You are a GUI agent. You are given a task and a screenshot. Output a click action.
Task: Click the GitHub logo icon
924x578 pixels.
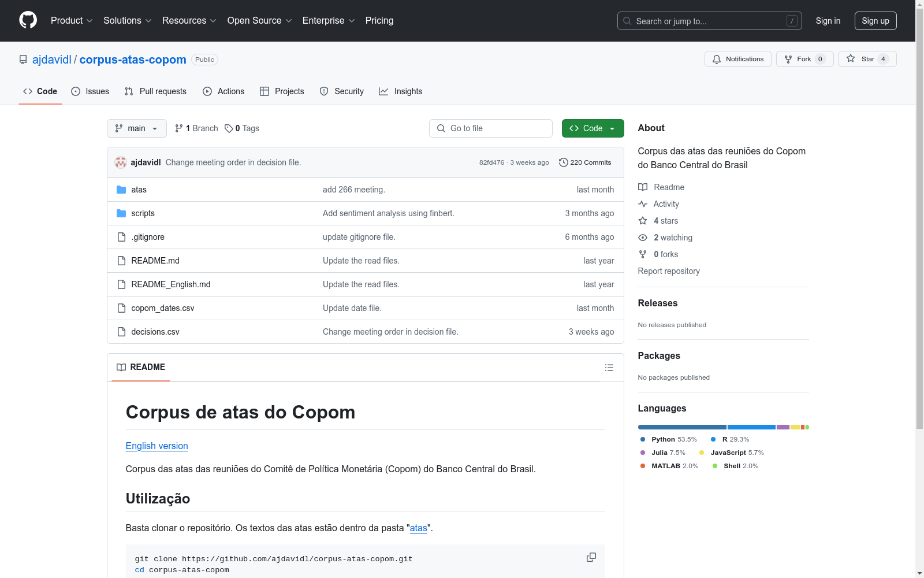coord(28,20)
